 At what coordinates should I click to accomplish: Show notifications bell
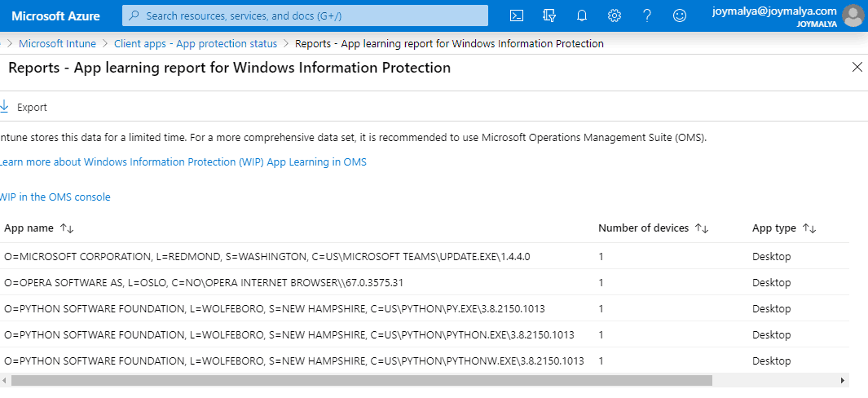(581, 15)
